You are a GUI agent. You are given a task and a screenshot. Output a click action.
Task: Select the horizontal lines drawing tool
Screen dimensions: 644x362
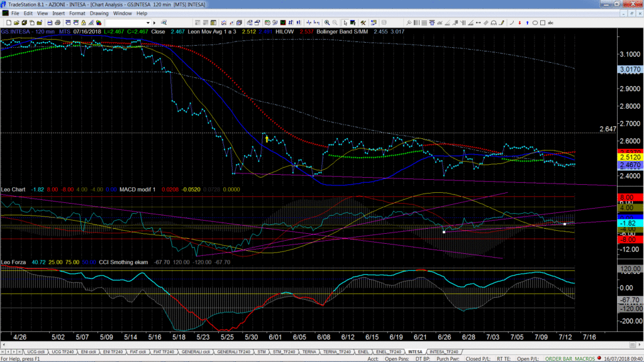(425, 23)
